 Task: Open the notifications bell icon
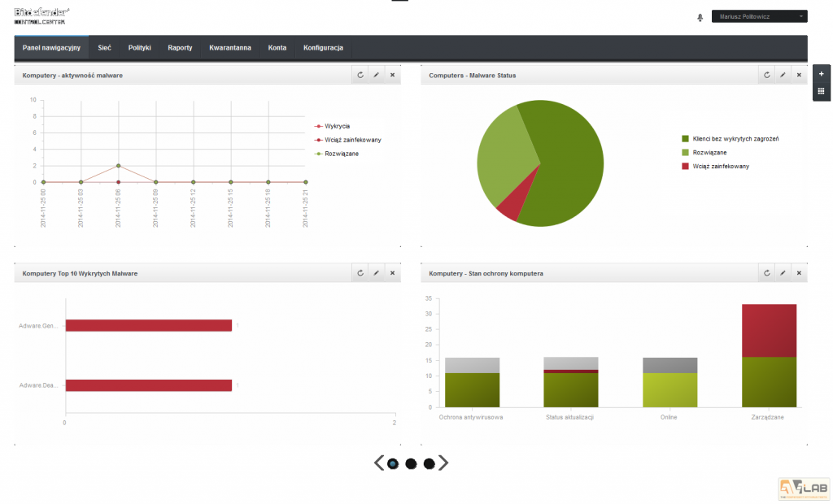pos(700,15)
